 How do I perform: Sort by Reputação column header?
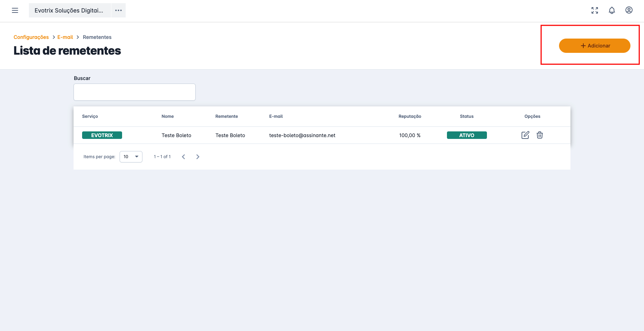(410, 116)
